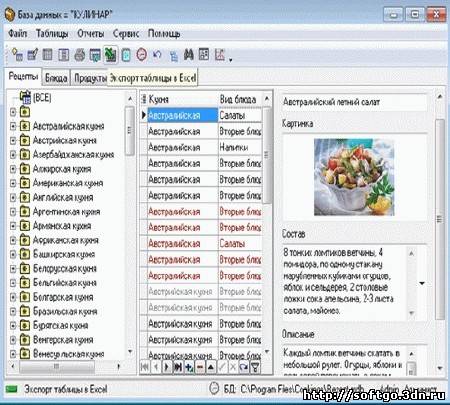Expand the Австралийская кухня tree node
Image resolution: width=450 pixels, height=405 pixels.
click(13, 126)
